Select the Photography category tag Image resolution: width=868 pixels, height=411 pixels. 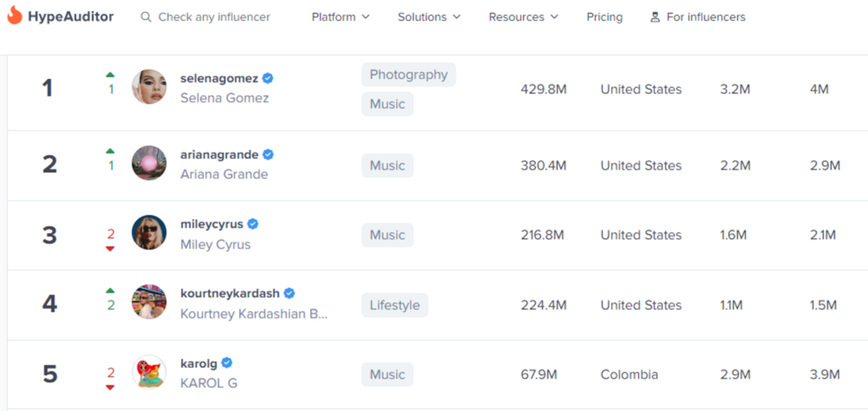click(408, 75)
